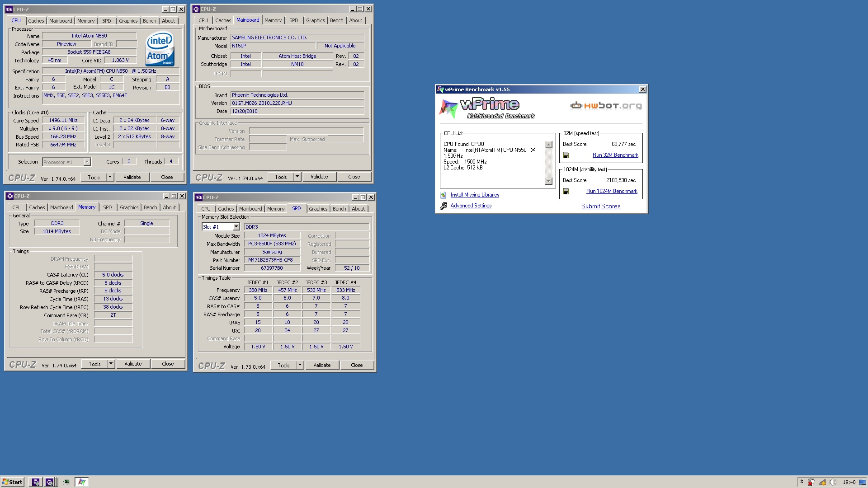Screen dimensions: 868x488
Task: Click the first CPU-Z taskbar icon
Action: point(36,482)
